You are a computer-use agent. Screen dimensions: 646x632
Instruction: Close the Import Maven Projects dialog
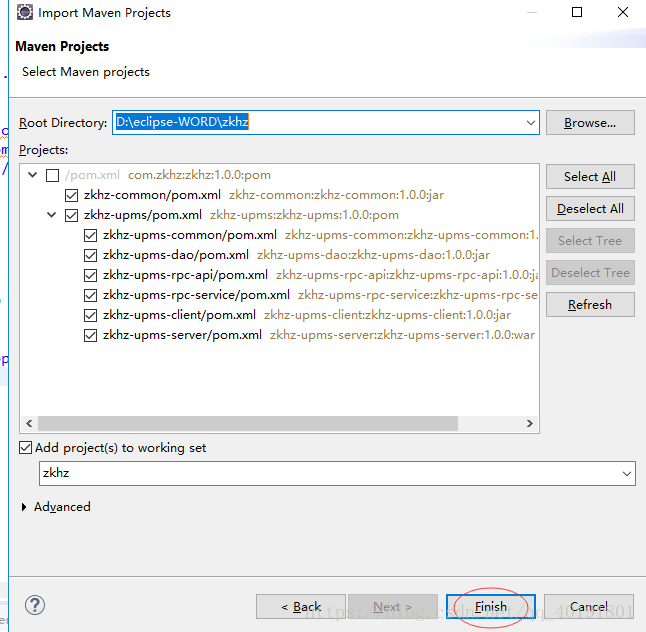tap(623, 12)
